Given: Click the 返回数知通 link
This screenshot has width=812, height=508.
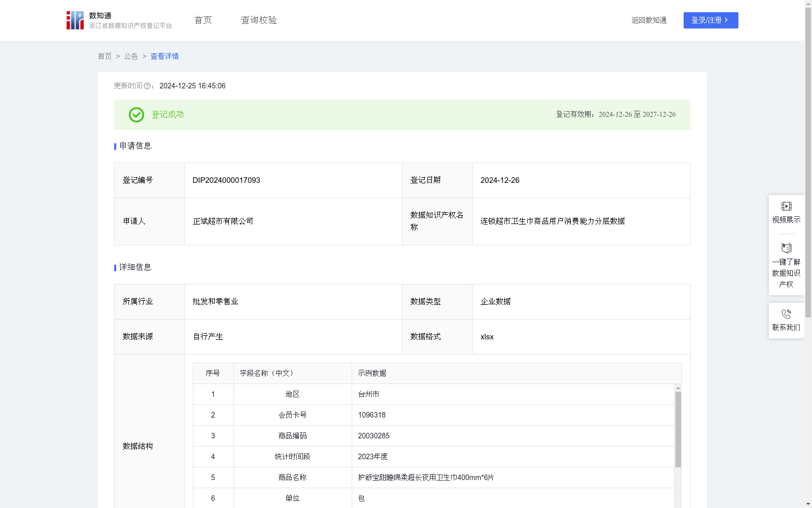Looking at the screenshot, I should [649, 20].
